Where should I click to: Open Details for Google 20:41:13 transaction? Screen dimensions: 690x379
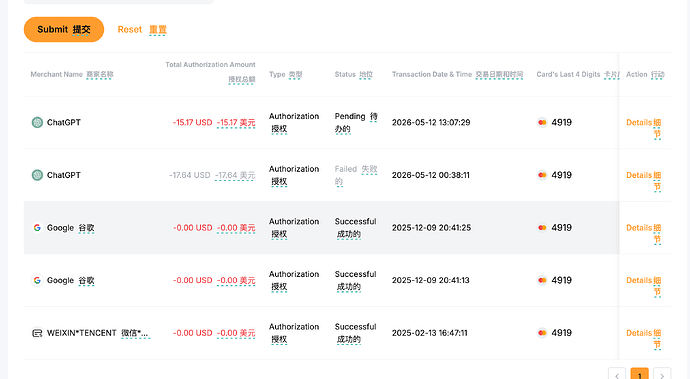coord(644,286)
